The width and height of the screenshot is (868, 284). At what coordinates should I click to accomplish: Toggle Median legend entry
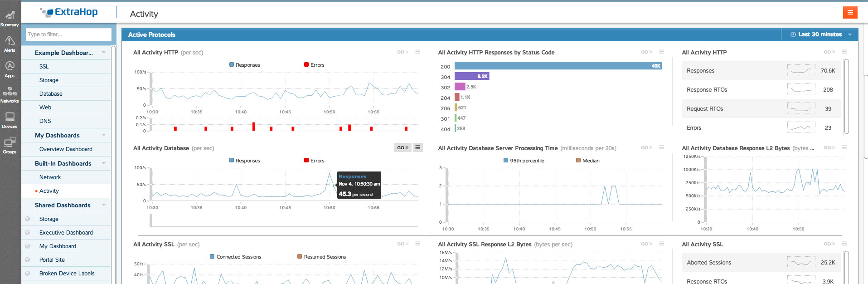pyautogui.click(x=588, y=161)
